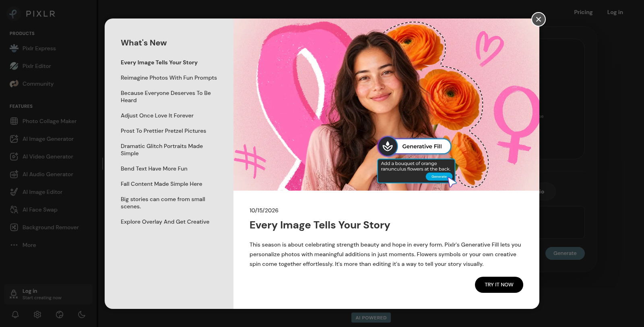Select 'Every Image Tells Your Story' entry

pyautogui.click(x=159, y=62)
